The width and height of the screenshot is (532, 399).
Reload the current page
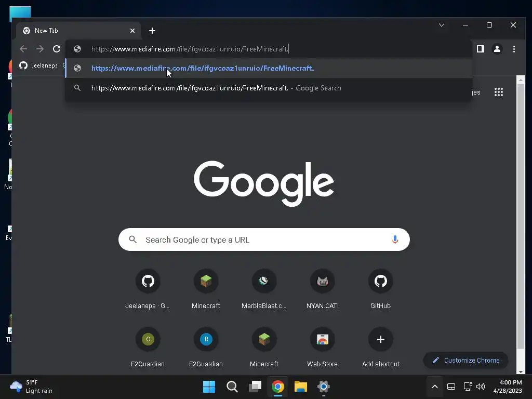57,49
